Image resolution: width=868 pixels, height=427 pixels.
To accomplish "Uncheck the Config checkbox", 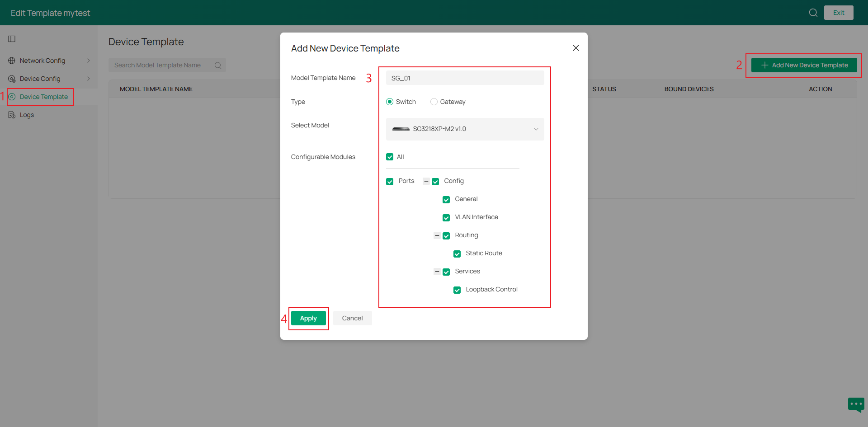I will (435, 182).
